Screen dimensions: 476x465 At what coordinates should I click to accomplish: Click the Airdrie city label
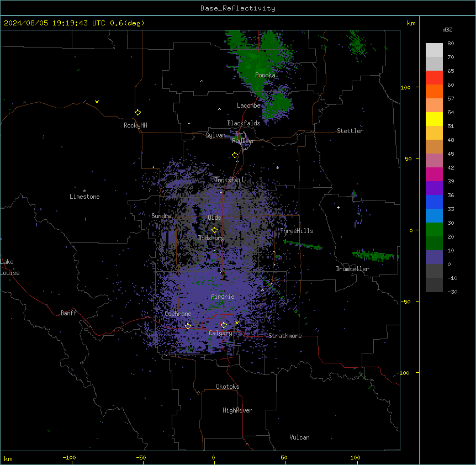(223, 297)
